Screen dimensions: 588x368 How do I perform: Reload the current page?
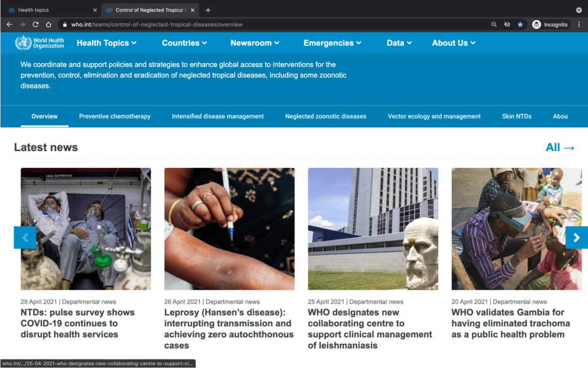click(x=36, y=24)
